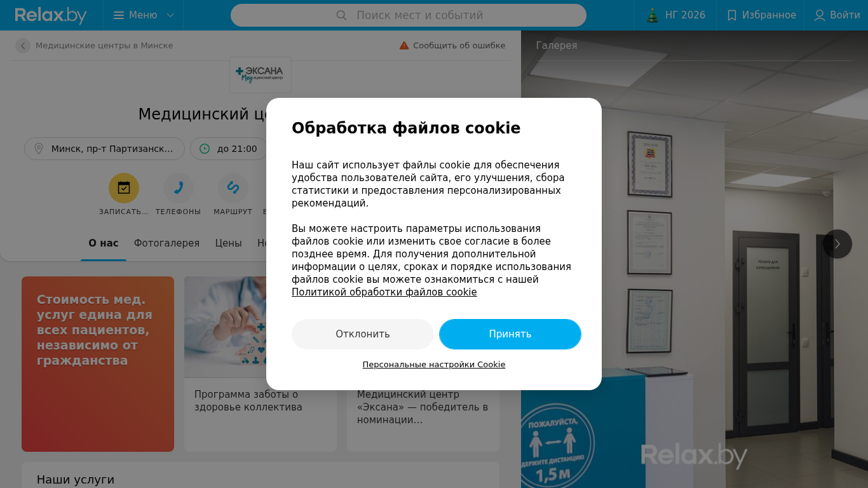The width and height of the screenshot is (868, 488).
Task: Expand the address Минск, пр-т Партизанск…
Action: (105, 149)
